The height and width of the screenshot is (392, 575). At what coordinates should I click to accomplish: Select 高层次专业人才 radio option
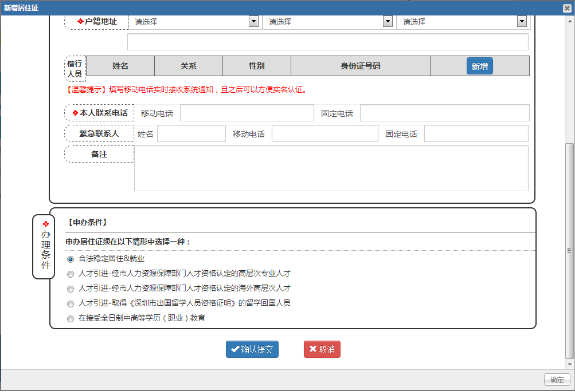(70, 274)
